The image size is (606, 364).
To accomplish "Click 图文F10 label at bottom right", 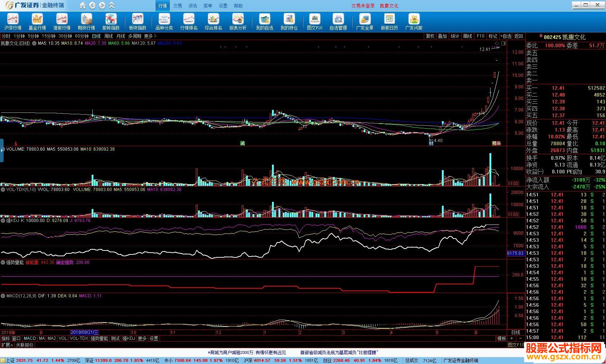I will pyautogui.click(x=516, y=345).
